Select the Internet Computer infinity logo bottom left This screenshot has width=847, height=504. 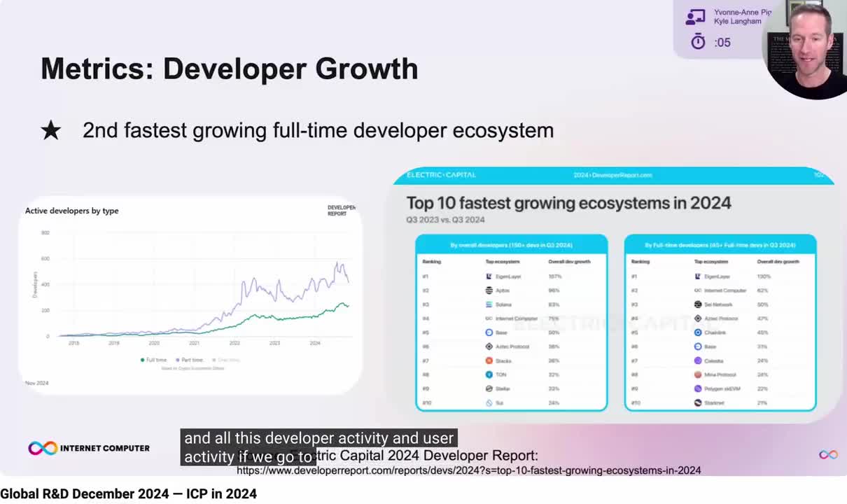(x=42, y=448)
